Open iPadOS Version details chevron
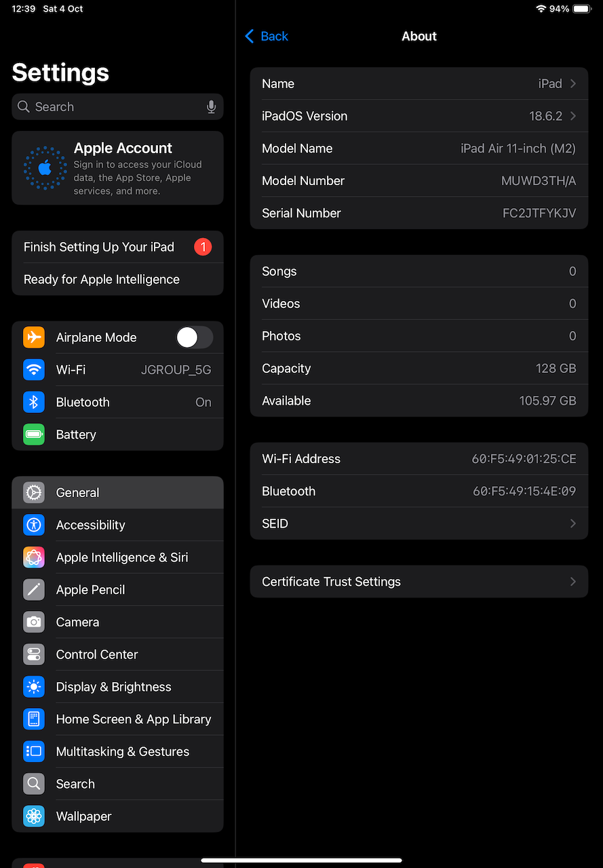The image size is (603, 868). (x=573, y=116)
